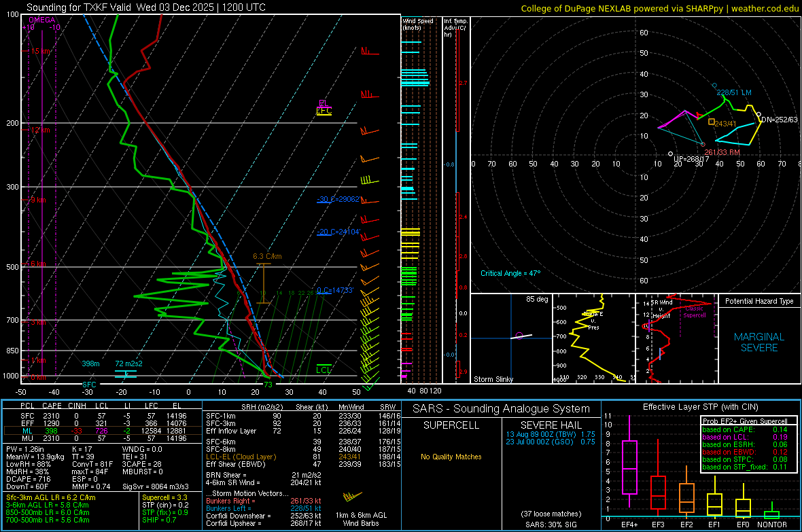The image size is (802, 532).
Task: Click the SigSvr = 8064 m3/s3 value
Action: 156,486
